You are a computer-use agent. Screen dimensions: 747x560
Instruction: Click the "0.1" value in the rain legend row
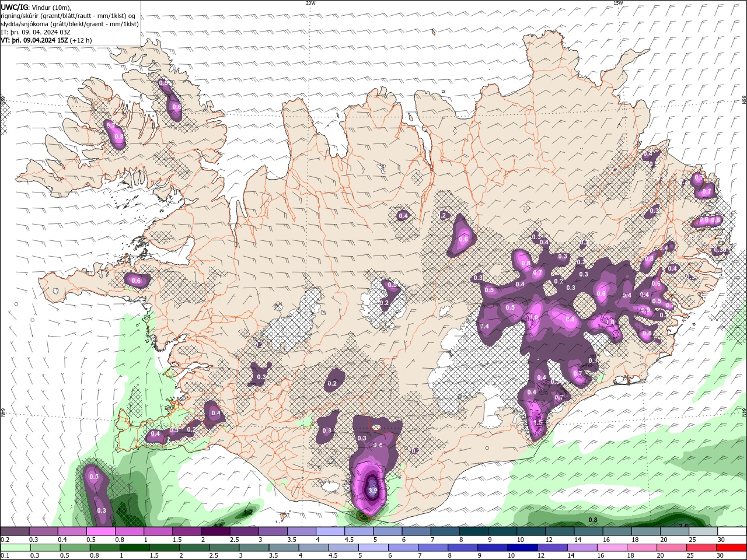[5, 556]
